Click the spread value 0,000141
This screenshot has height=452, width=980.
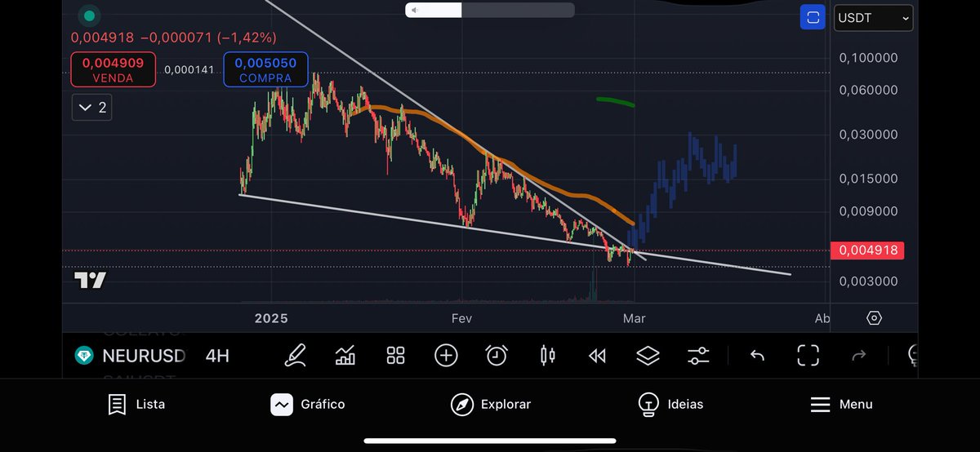click(x=189, y=69)
